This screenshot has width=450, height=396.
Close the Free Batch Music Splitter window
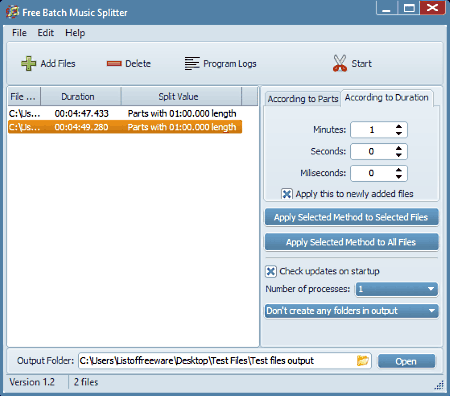point(432,7)
